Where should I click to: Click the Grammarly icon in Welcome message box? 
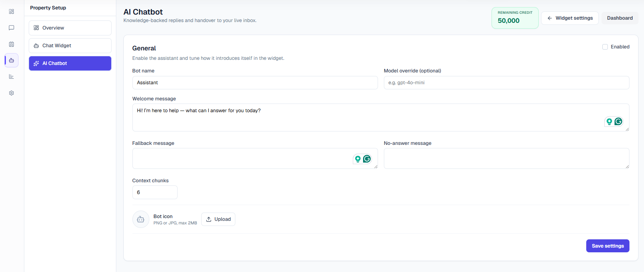tap(618, 122)
